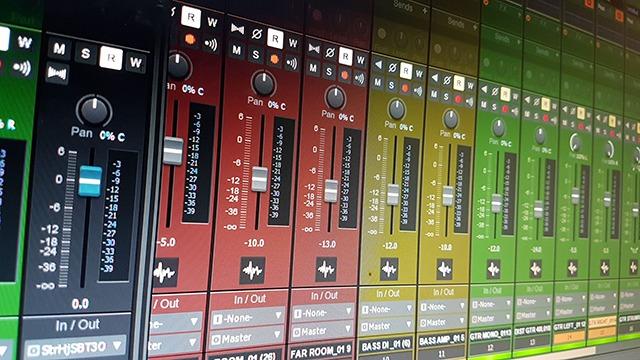
Task: Click the meter icon below M on the black channel
Action: click(57, 73)
